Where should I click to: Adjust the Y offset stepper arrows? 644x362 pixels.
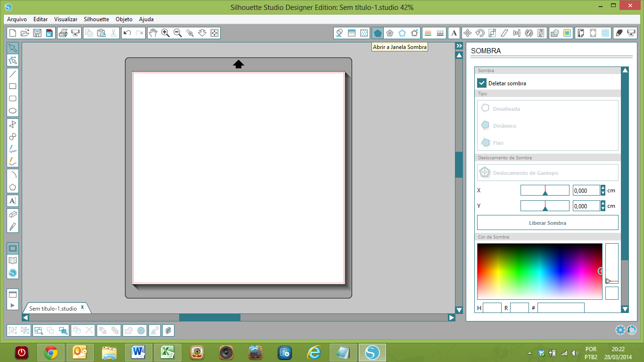point(603,206)
